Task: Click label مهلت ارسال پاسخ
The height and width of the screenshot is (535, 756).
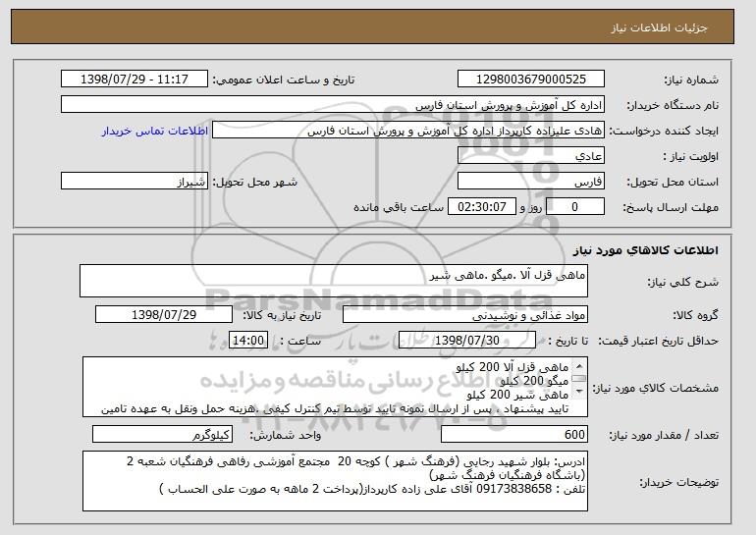Action: pos(672,208)
